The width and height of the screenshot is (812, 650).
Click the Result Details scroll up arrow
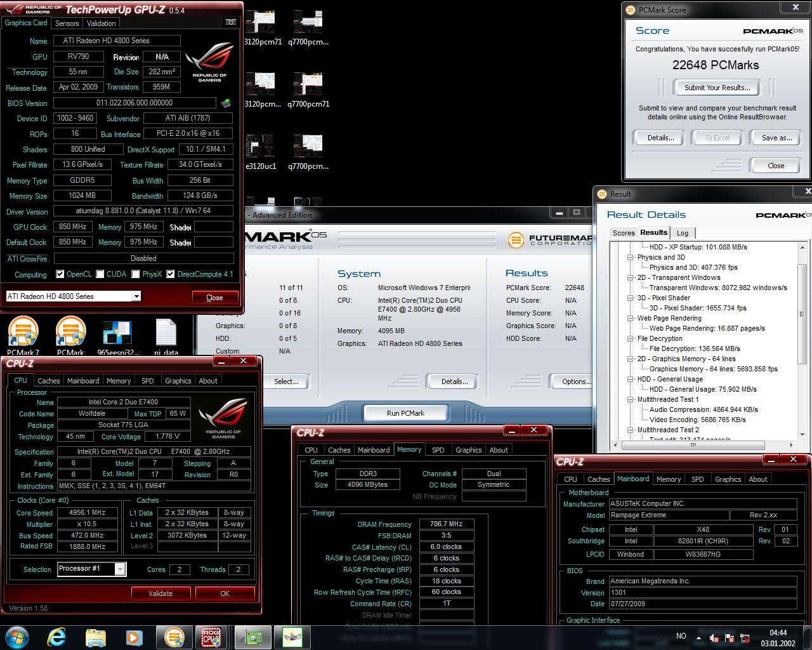point(802,247)
